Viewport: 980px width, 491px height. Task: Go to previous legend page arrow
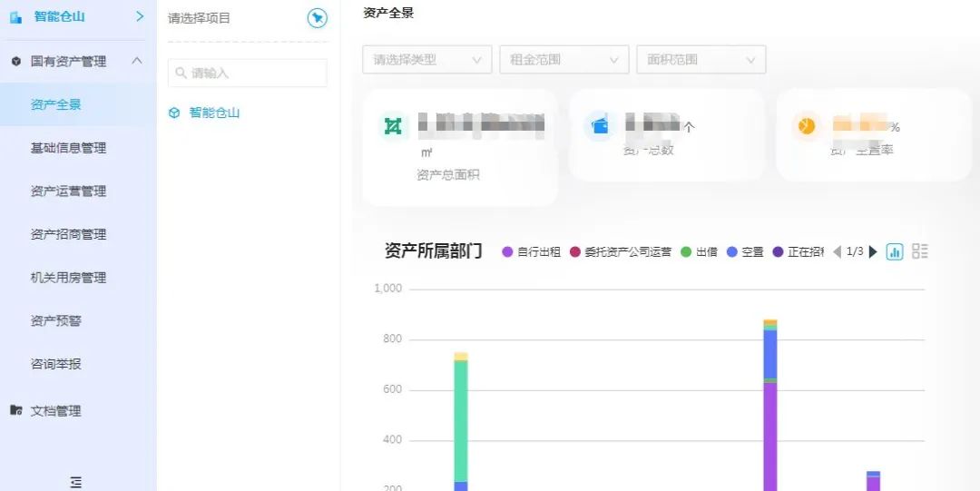(x=837, y=252)
